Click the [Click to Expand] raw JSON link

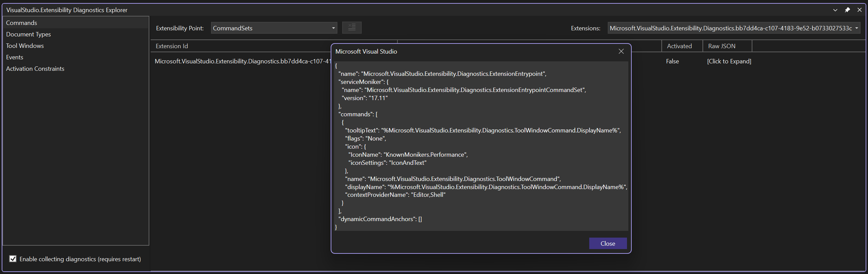(729, 61)
